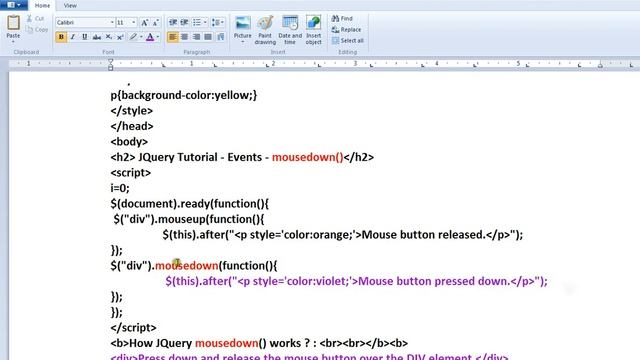Click the '</style>' tag line
Viewport: 640px width, 360px height.
tap(131, 111)
